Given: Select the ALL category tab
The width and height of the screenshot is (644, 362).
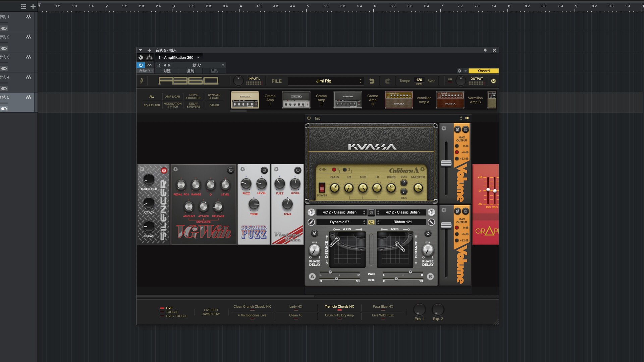Looking at the screenshot, I should click(152, 97).
